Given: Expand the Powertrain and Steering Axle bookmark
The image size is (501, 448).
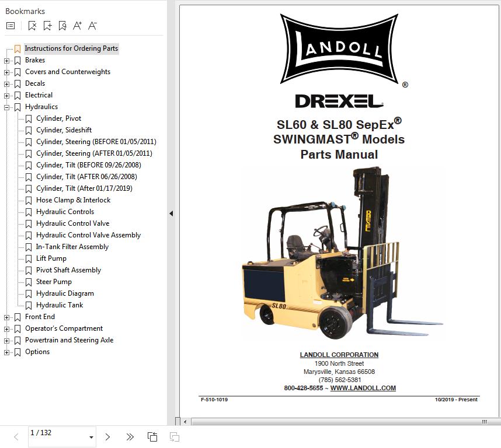Looking at the screenshot, I should [6, 341].
